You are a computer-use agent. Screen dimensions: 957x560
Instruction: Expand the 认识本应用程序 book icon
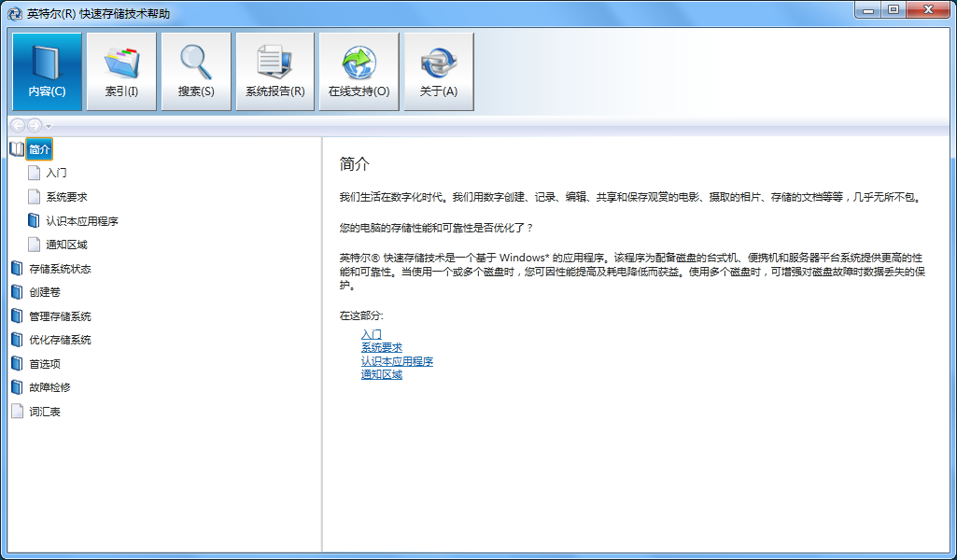tap(35, 220)
